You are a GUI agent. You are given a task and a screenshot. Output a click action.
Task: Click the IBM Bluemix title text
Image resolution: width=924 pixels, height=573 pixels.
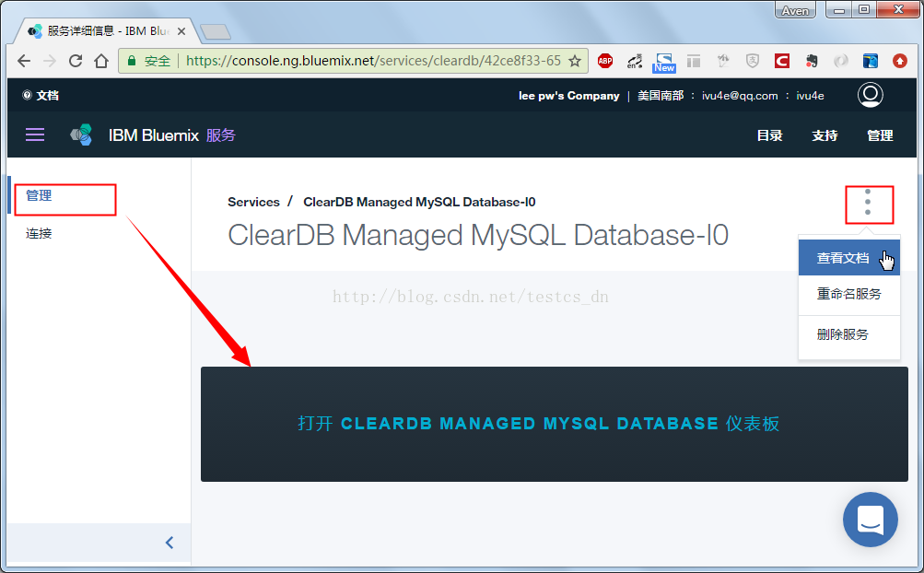154,135
